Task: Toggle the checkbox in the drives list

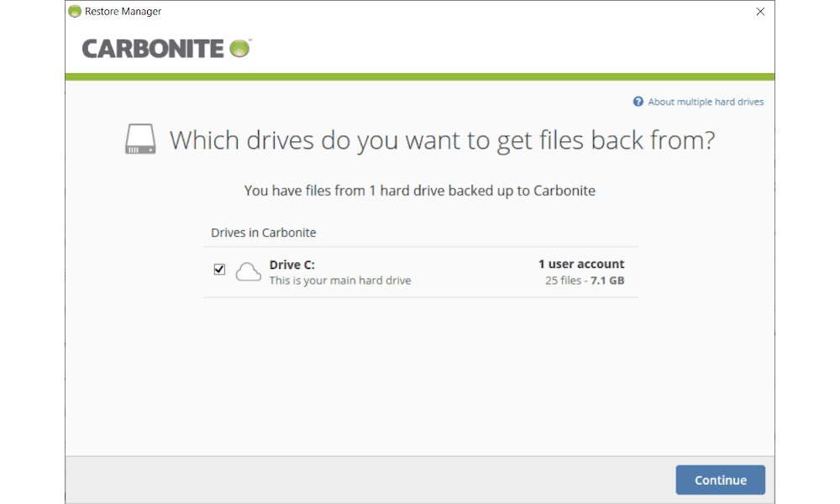Action: 219,269
